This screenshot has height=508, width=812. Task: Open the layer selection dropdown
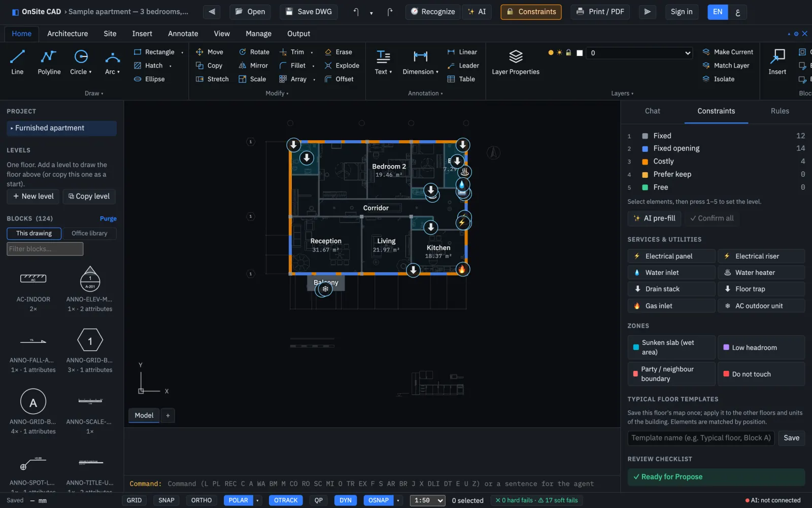point(639,53)
